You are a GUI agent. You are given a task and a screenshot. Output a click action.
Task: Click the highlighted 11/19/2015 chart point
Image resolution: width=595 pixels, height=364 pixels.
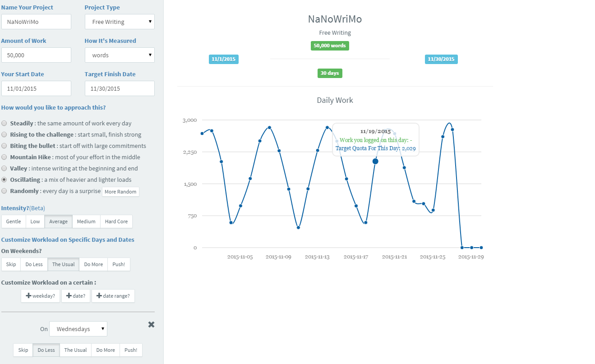pyautogui.click(x=375, y=161)
